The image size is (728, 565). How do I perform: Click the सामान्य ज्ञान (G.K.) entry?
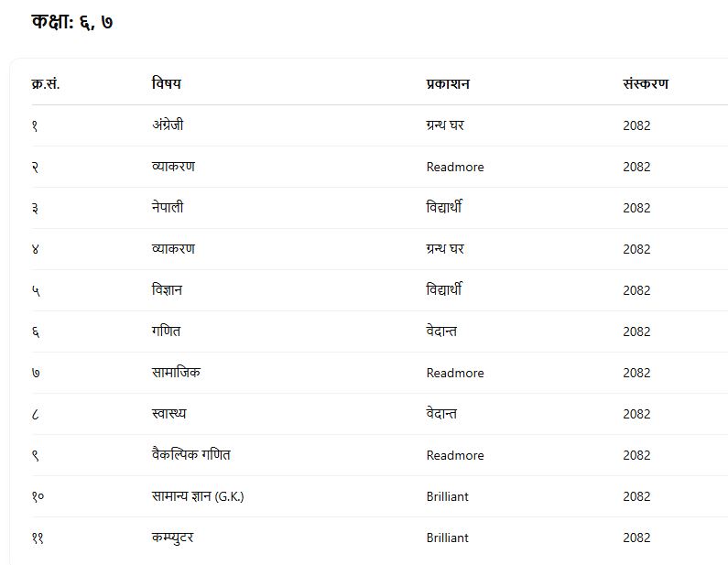(x=198, y=496)
